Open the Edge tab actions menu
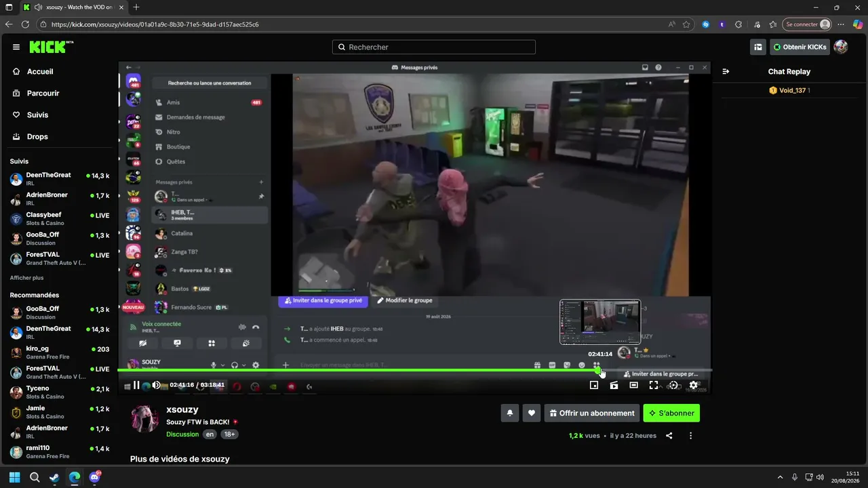 coord(9,7)
